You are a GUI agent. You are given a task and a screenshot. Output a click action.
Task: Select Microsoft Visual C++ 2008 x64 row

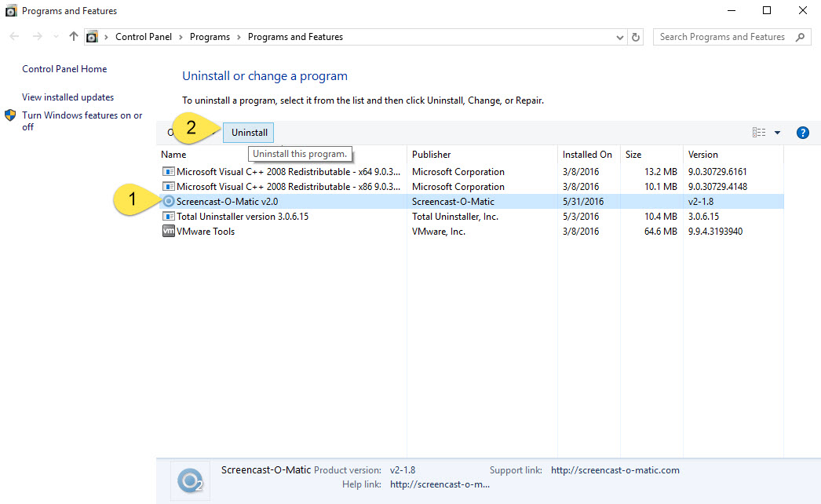coord(471,172)
